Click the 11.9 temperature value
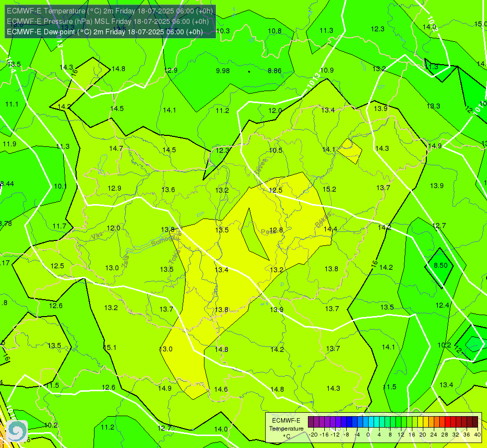This screenshot has height=448, width=487. point(9,144)
